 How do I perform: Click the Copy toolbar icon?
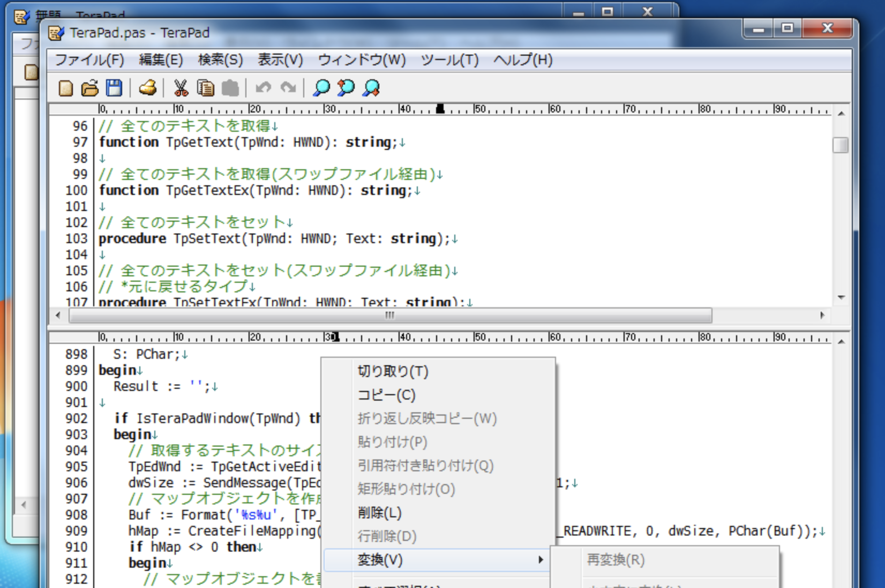click(205, 88)
